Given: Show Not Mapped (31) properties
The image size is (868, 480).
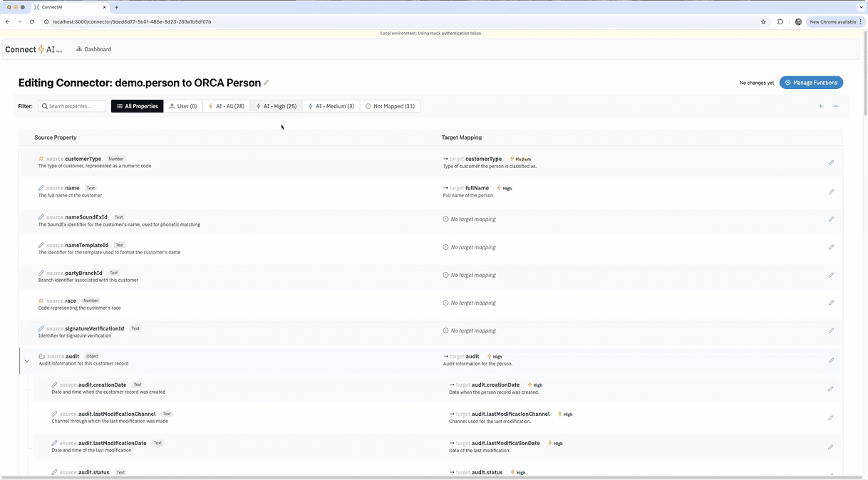Looking at the screenshot, I should [x=390, y=106].
